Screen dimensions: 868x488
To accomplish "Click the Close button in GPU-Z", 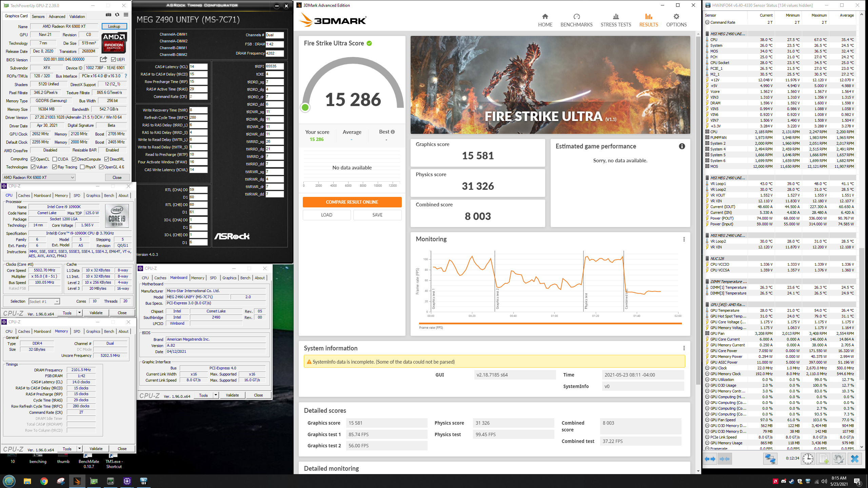I will click(117, 178).
